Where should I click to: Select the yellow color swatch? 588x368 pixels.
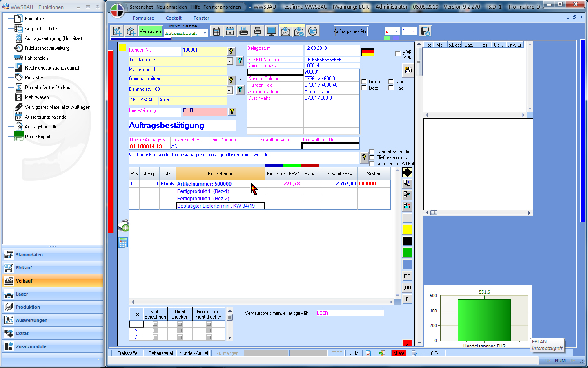coord(407,229)
